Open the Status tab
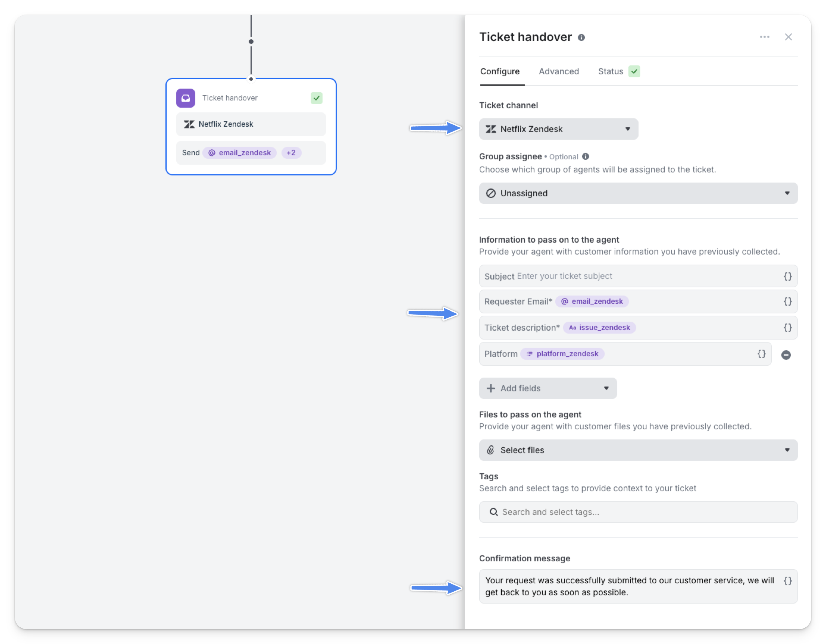 610,71
